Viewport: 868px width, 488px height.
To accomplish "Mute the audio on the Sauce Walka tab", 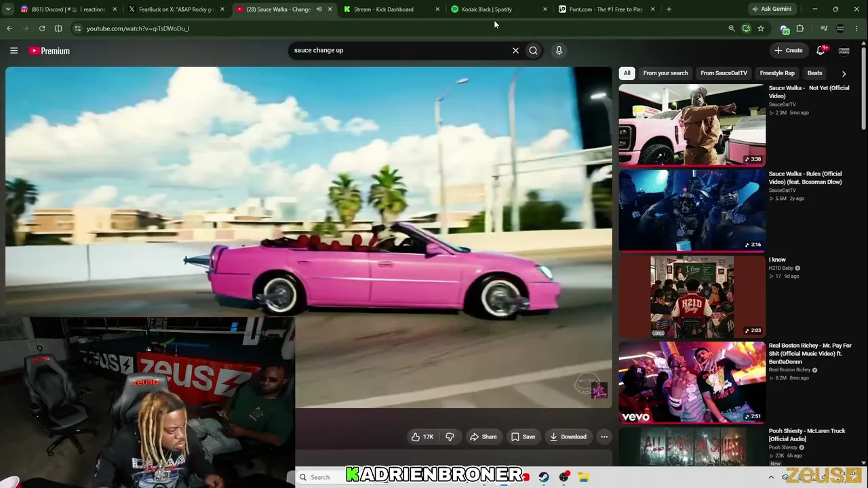I will tap(319, 9).
